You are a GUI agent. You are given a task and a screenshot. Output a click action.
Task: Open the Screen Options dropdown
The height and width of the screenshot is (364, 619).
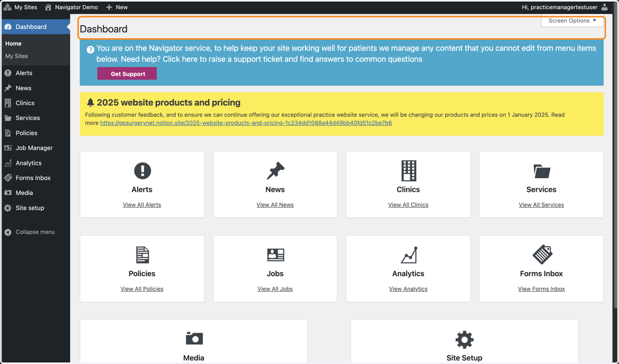coord(572,21)
